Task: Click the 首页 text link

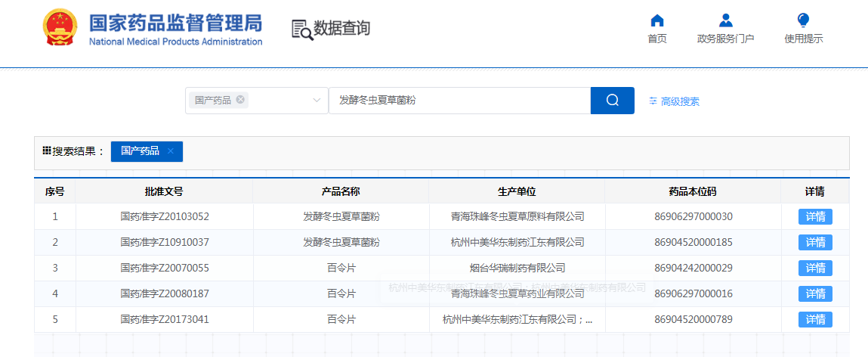Action: tap(657, 39)
